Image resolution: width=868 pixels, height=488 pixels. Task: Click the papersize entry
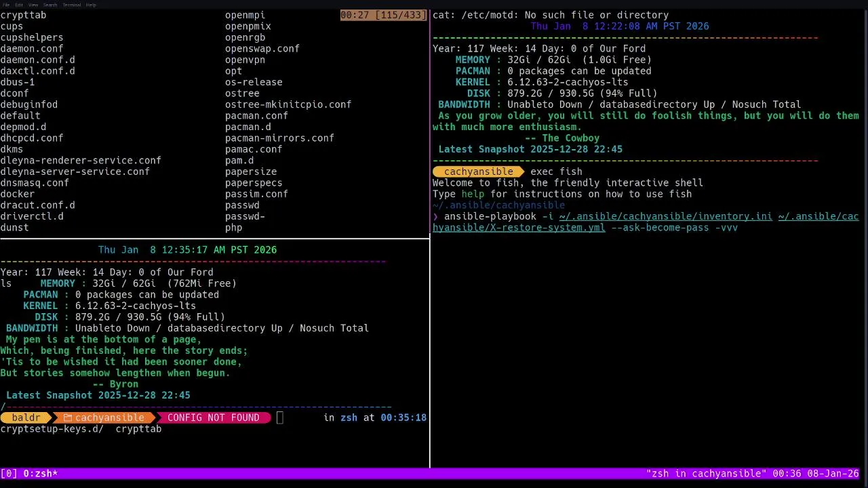pos(251,171)
